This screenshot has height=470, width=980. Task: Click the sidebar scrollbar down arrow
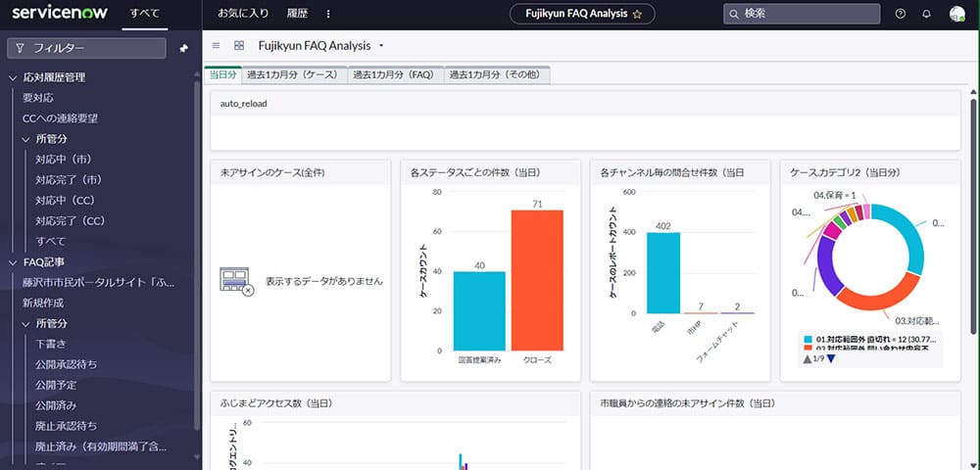click(198, 457)
